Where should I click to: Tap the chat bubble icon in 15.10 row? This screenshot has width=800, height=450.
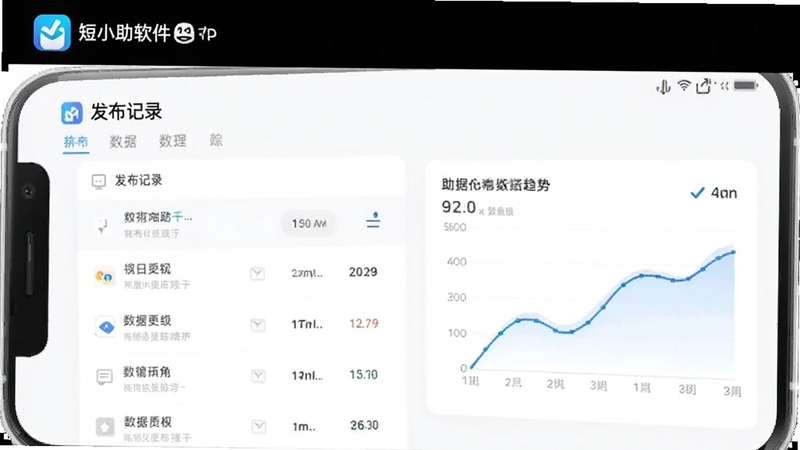click(105, 377)
